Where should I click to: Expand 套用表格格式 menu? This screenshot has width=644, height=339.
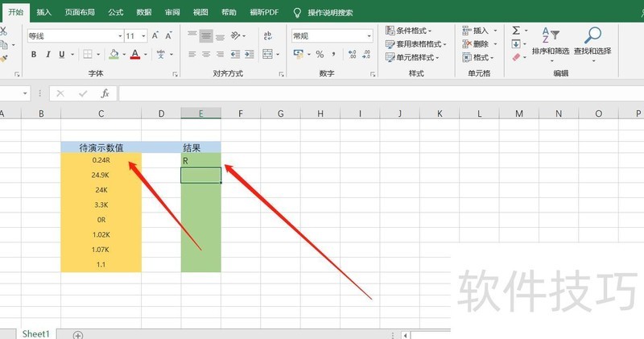[415, 44]
